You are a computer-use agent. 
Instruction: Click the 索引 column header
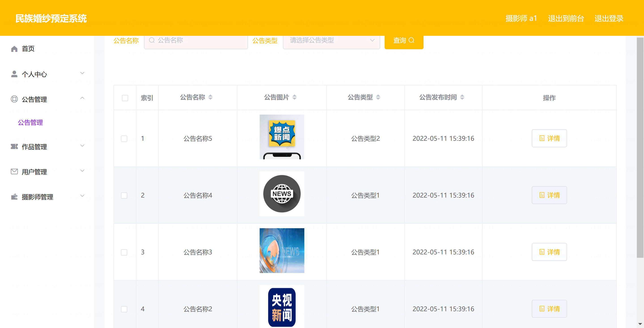pyautogui.click(x=147, y=98)
